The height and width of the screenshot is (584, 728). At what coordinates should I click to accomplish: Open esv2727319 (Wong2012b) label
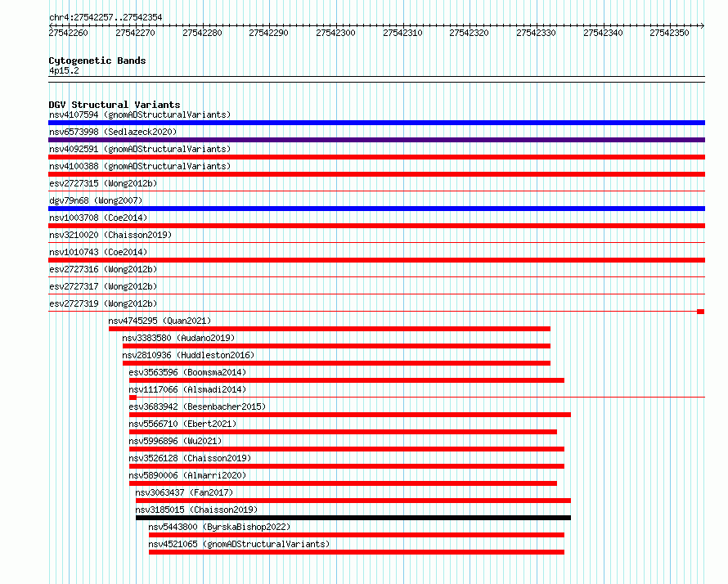point(103,303)
